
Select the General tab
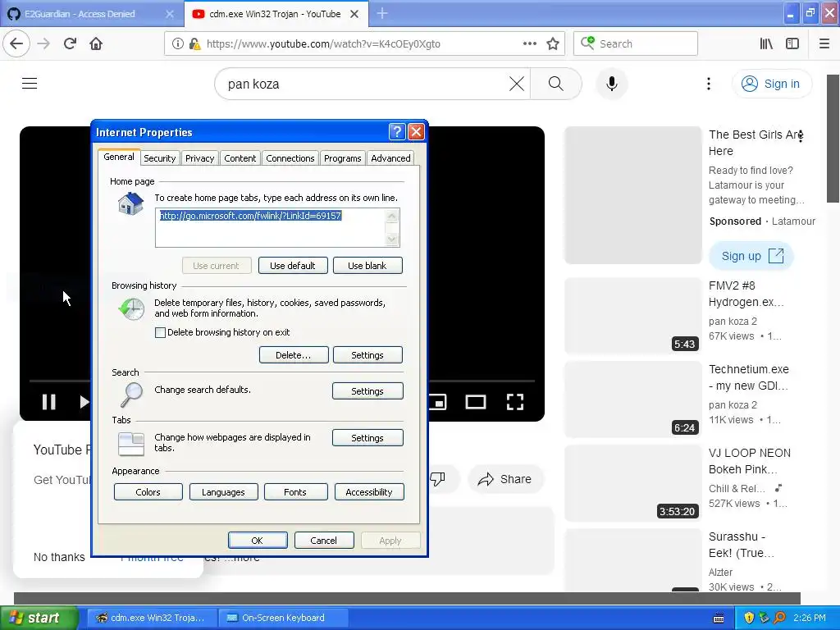[119, 157]
